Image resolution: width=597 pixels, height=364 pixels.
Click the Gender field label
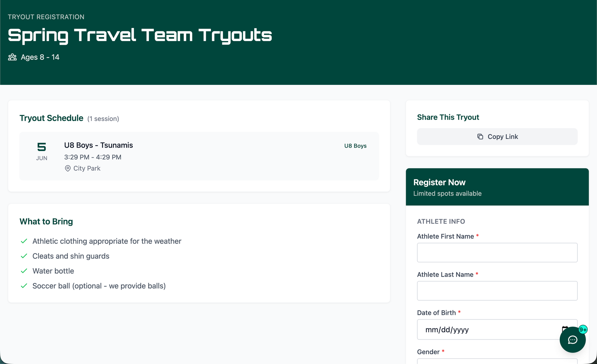tap(428, 352)
